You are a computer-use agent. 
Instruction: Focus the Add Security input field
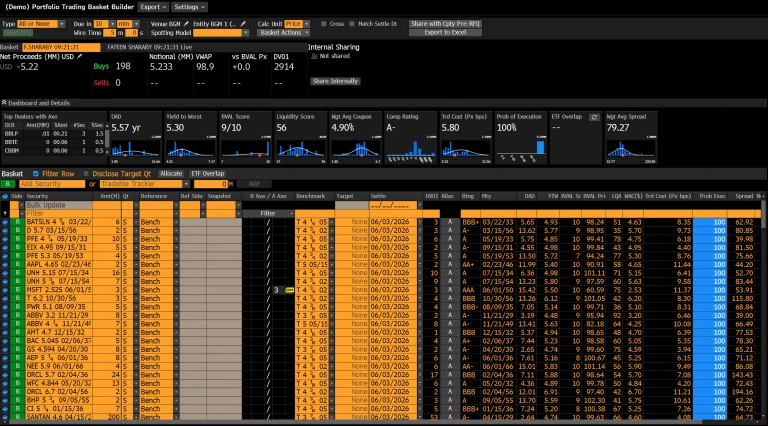point(52,184)
